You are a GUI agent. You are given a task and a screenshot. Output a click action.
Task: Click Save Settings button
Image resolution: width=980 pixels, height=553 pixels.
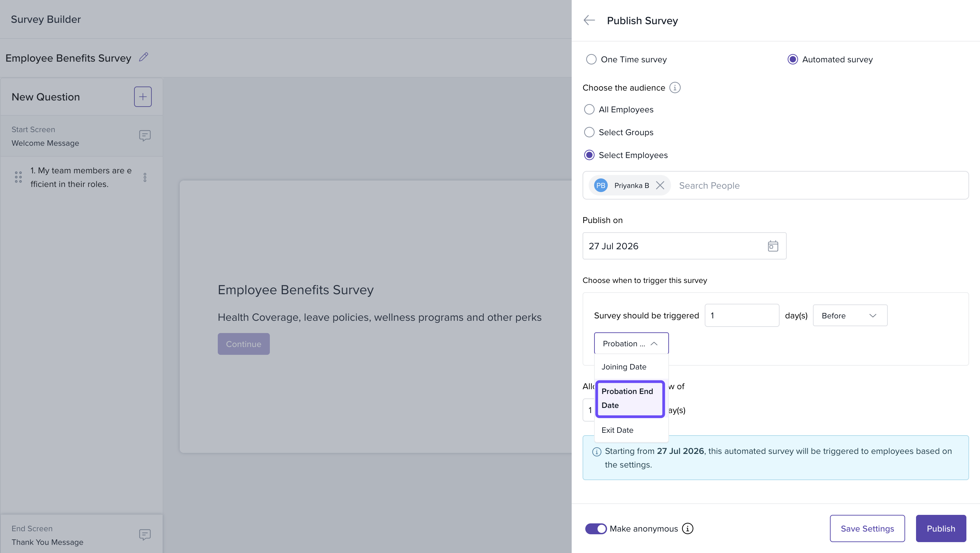click(x=867, y=528)
